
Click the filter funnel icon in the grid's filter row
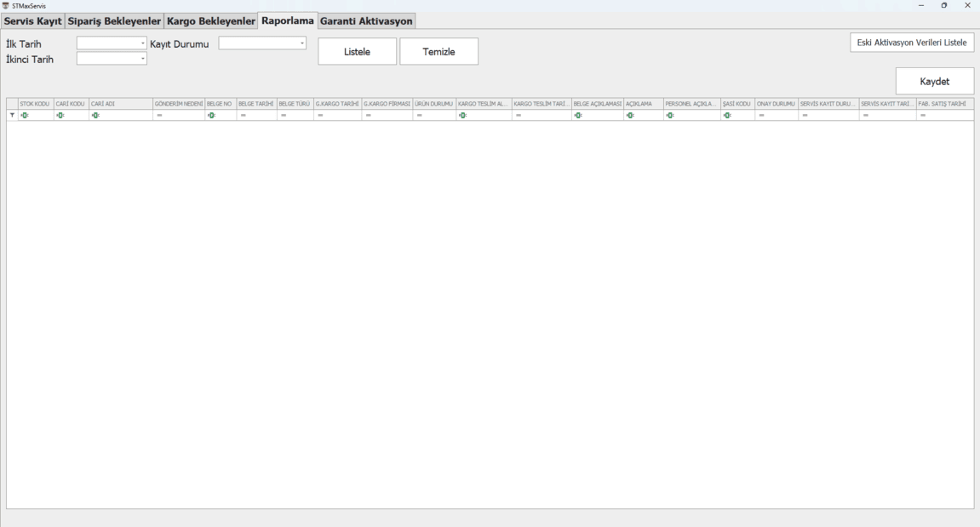coord(12,115)
